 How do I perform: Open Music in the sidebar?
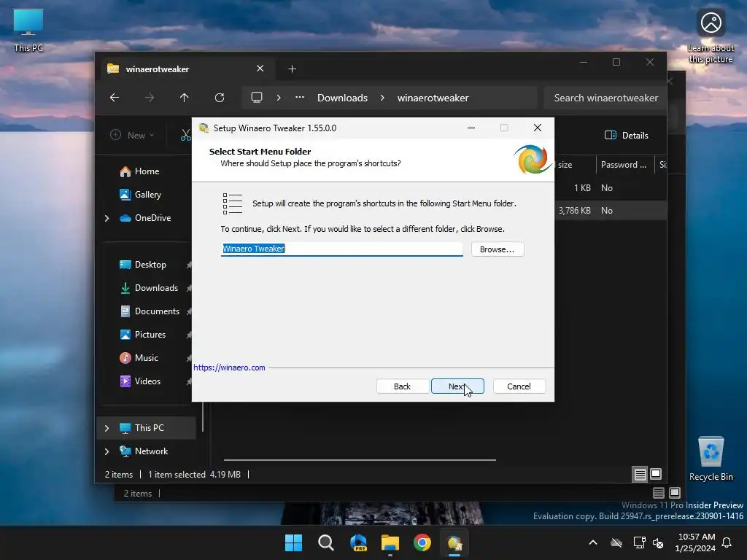pyautogui.click(x=146, y=357)
